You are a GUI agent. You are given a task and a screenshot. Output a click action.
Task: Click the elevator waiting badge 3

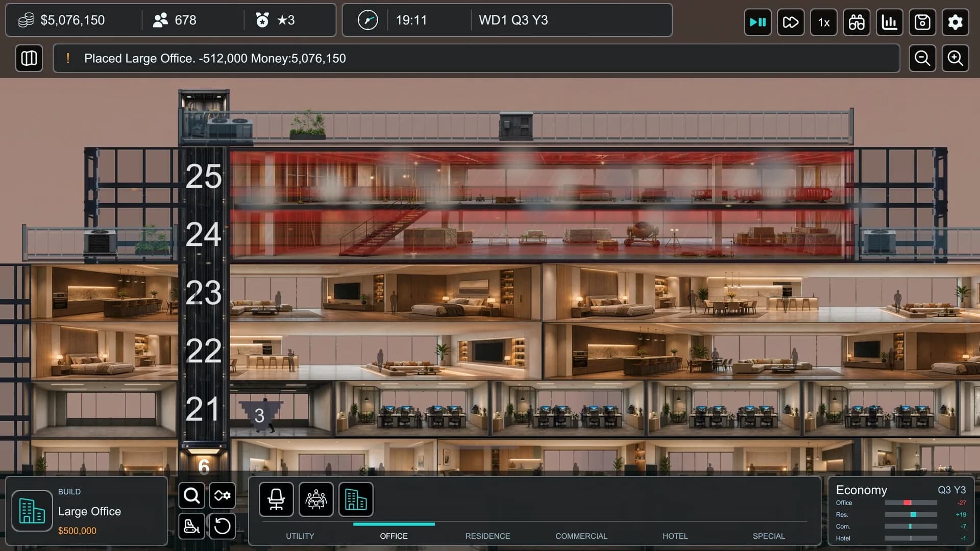(x=260, y=415)
